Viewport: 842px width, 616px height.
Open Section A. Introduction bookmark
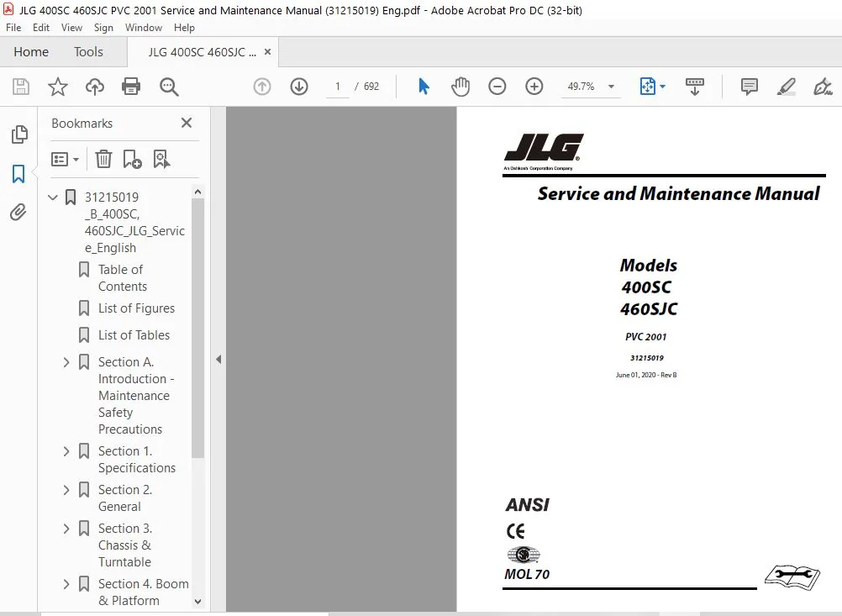pos(136,395)
